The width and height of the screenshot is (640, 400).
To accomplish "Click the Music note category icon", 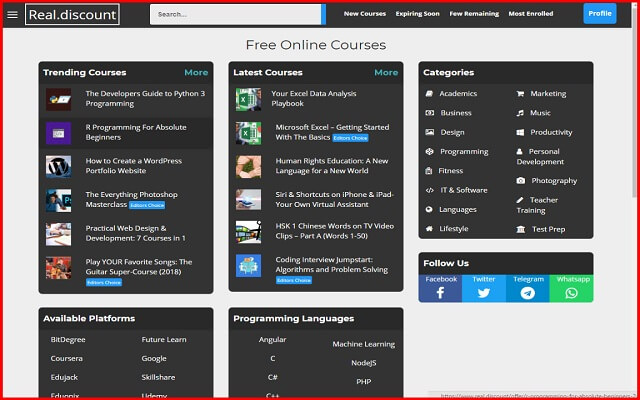I will (x=520, y=113).
